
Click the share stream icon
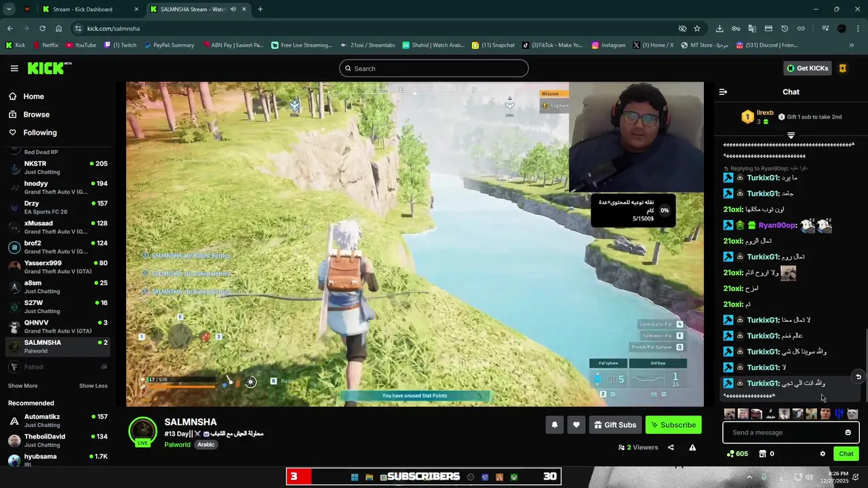click(671, 447)
